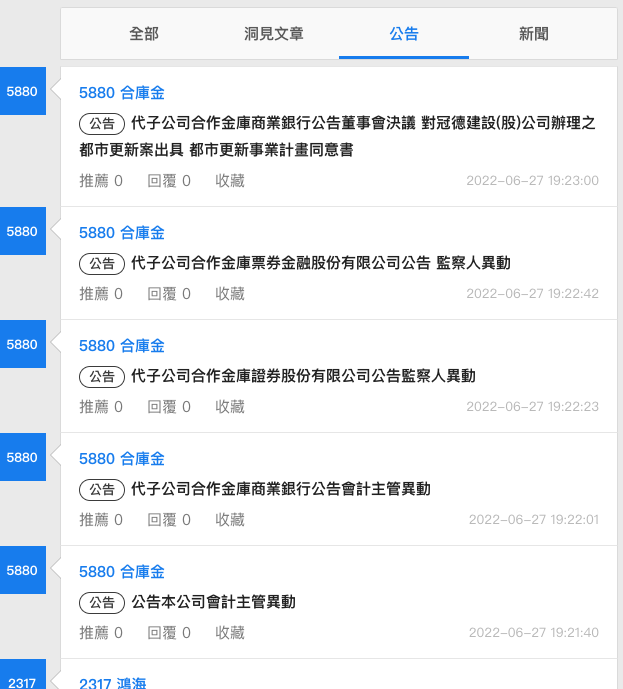The height and width of the screenshot is (689, 623).
Task: Bookmark the post dated 19:22:42 via 收藏
Action: pyautogui.click(x=230, y=294)
